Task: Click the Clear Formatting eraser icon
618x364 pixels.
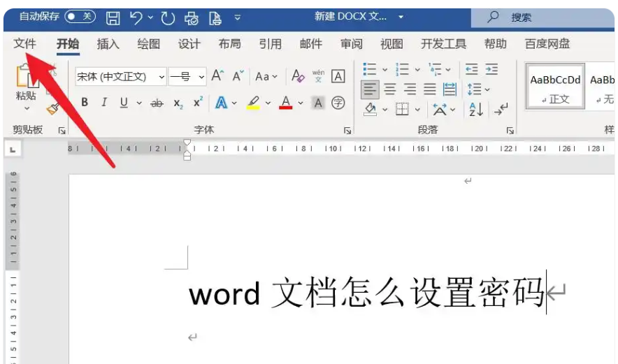Action: coord(298,76)
